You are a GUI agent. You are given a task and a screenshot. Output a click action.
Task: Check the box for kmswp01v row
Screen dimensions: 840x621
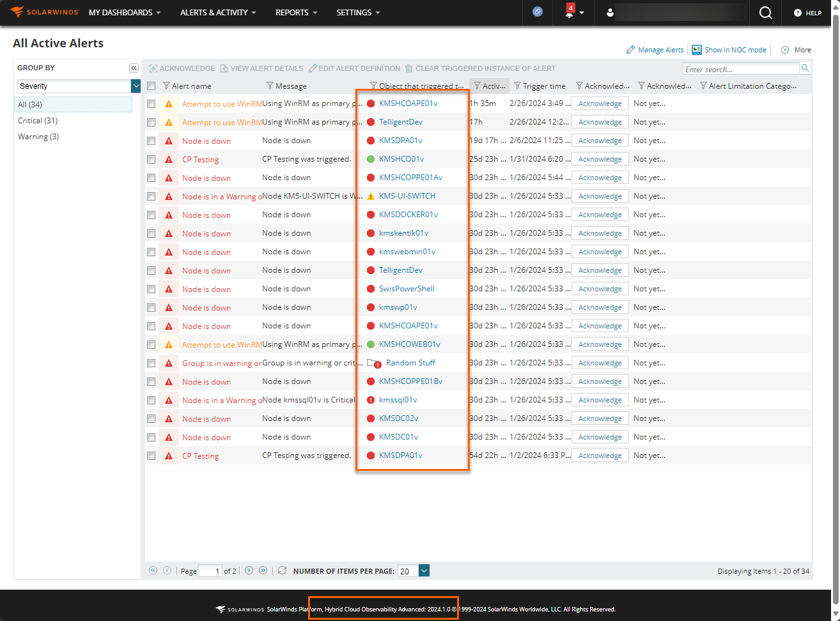[x=152, y=307]
